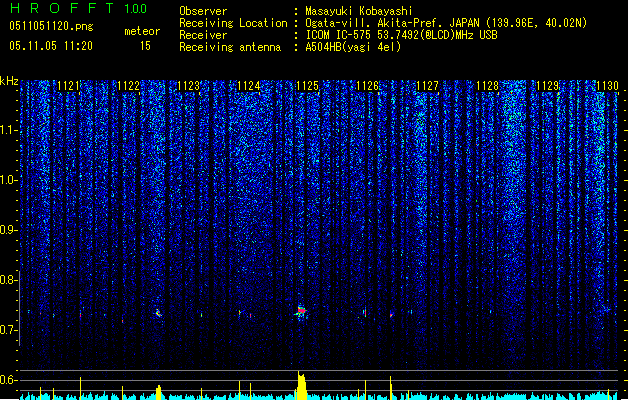This screenshot has height=400, width=629.
Task: Click the 1127 time marker
Action: point(428,86)
